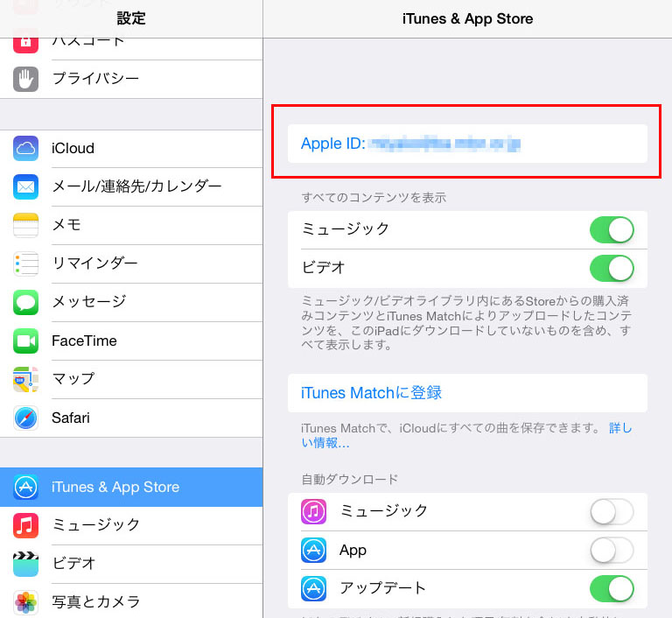
Task: Tap the Photos flower icon
Action: (x=25, y=602)
